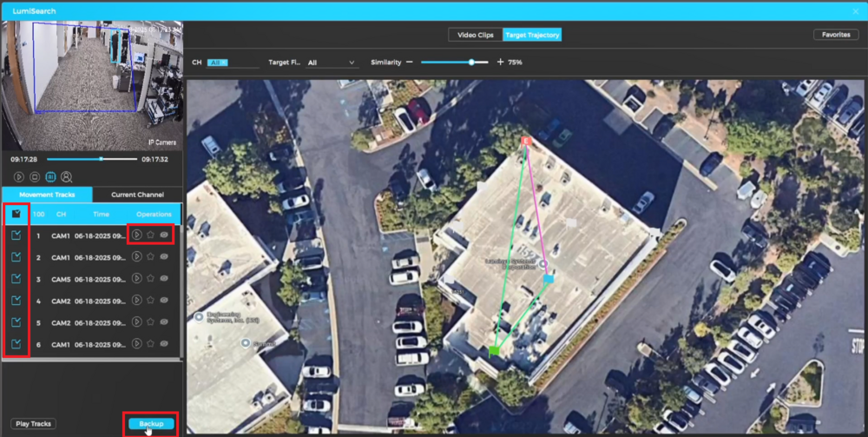Open the Target Filter dropdown
This screenshot has height=437, width=868.
[x=332, y=63]
